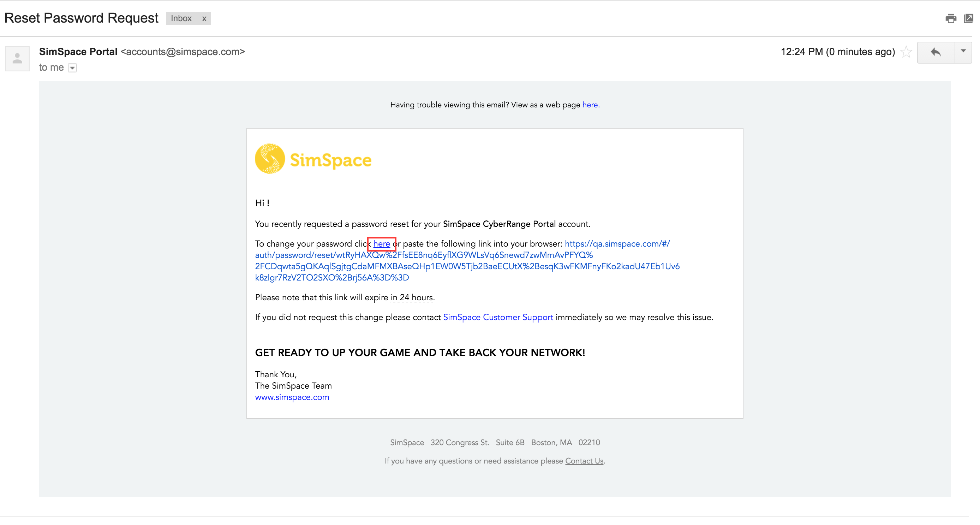Visit www.simspace.com link

(292, 397)
